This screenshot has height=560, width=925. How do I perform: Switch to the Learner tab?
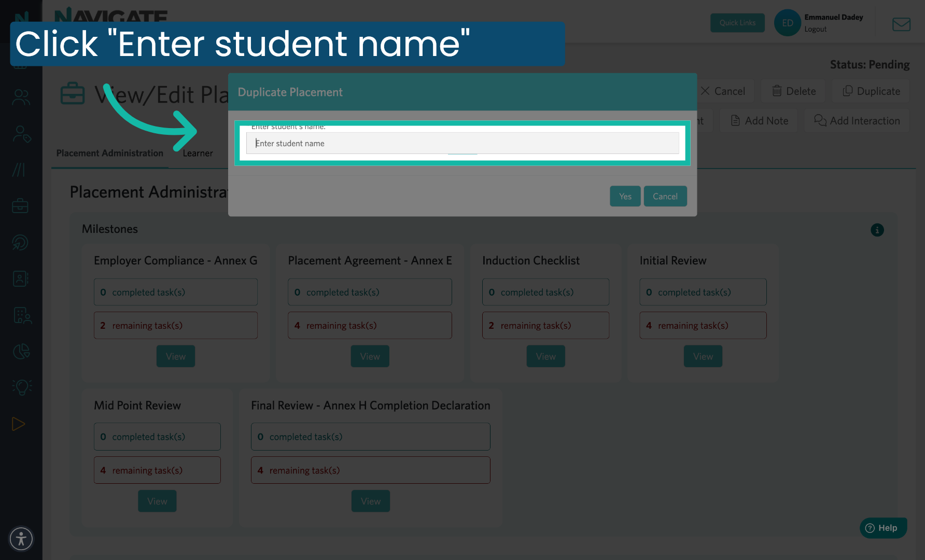(x=198, y=153)
